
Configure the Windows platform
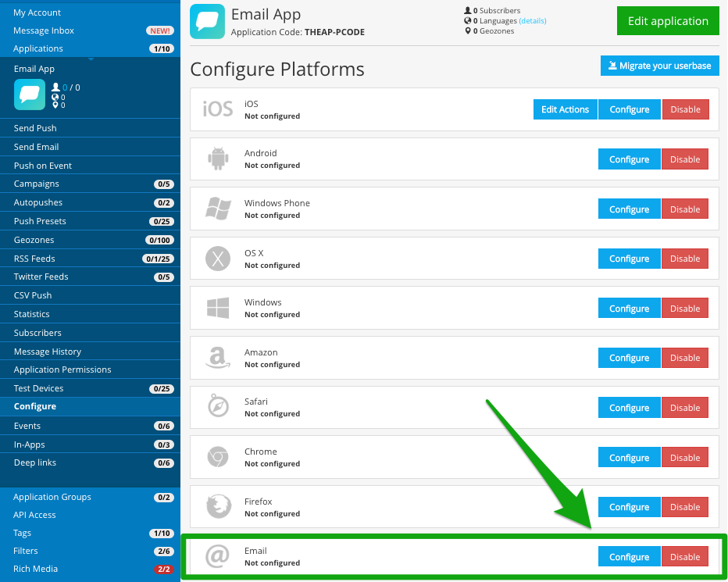[629, 309]
